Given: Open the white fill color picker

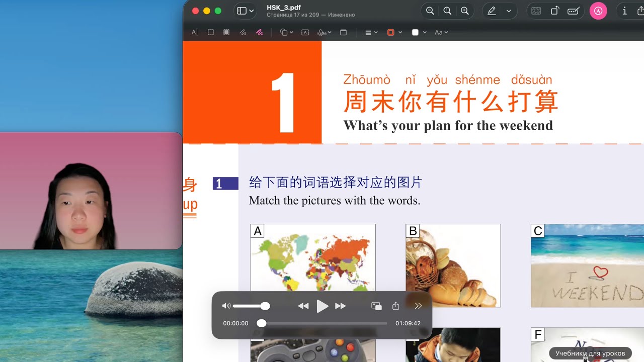Looking at the screenshot, I should [419, 32].
